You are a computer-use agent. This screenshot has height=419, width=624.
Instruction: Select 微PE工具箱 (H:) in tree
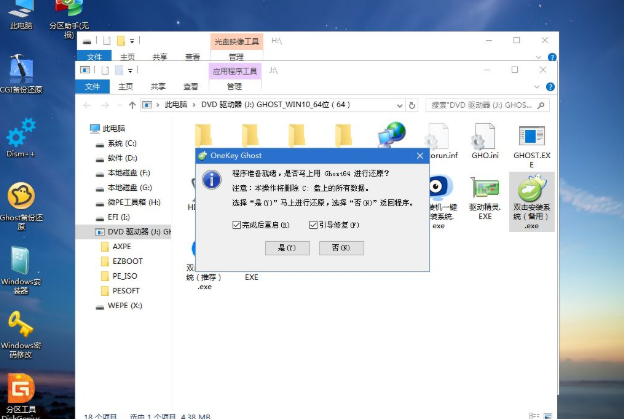pos(128,202)
